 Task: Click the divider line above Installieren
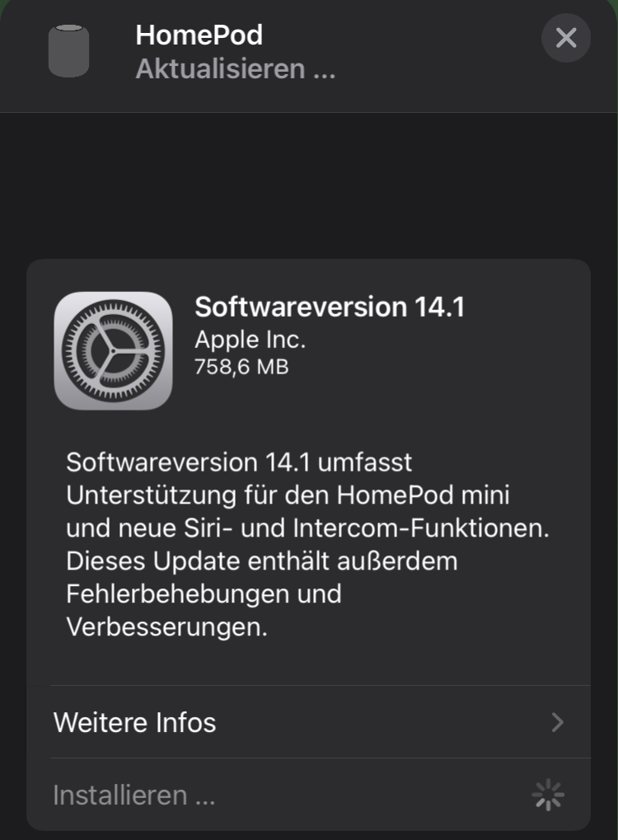[321, 758]
